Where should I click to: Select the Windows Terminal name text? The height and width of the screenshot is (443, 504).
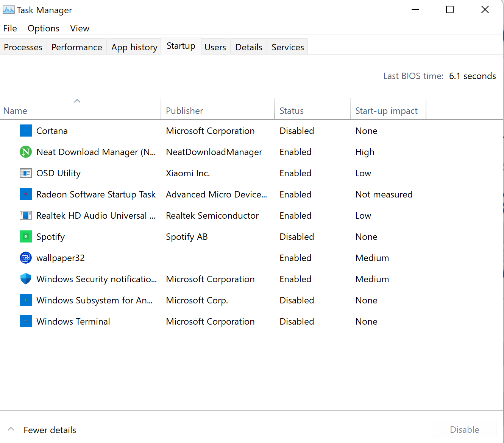(73, 322)
